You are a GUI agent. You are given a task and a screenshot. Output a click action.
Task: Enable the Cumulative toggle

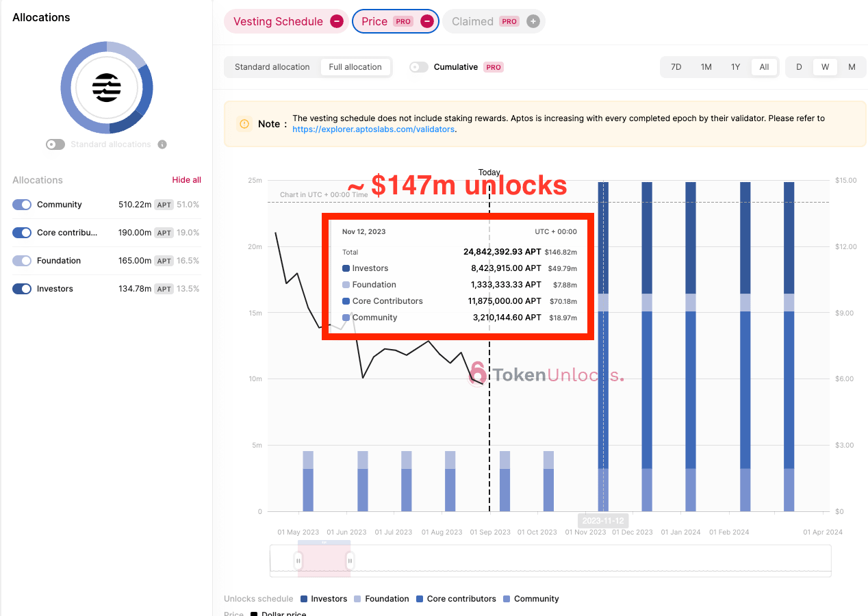pyautogui.click(x=419, y=67)
